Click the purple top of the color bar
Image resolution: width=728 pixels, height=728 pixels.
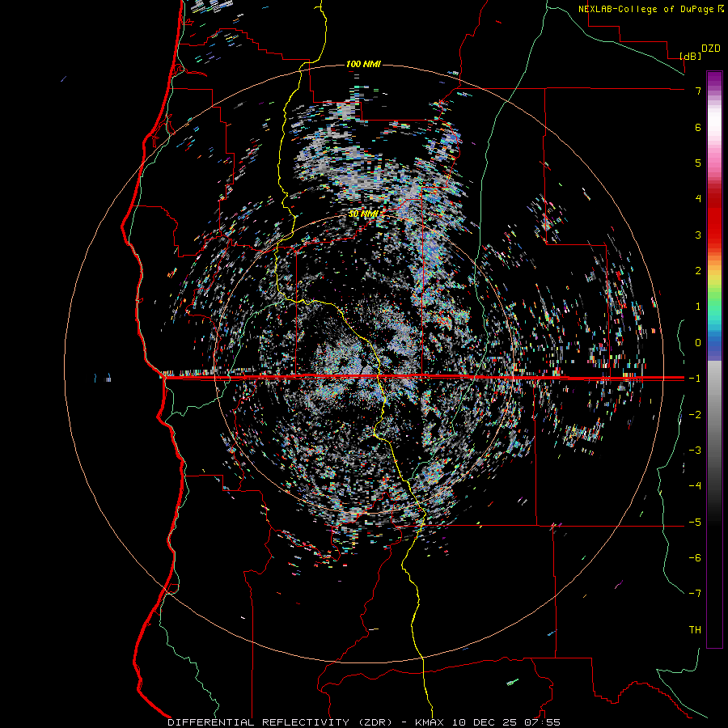point(714,78)
